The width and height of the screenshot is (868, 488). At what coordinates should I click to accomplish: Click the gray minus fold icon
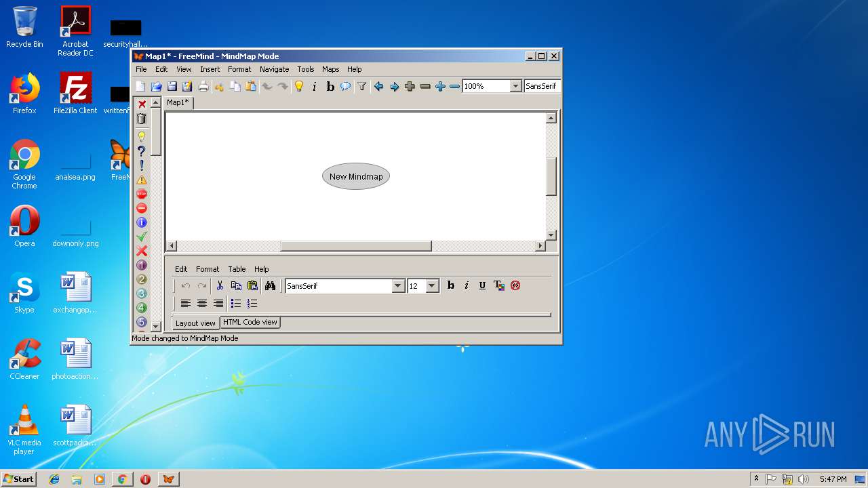pos(425,86)
